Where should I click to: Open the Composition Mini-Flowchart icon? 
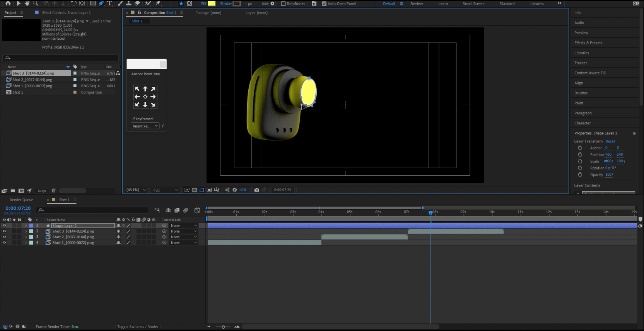coord(157,210)
